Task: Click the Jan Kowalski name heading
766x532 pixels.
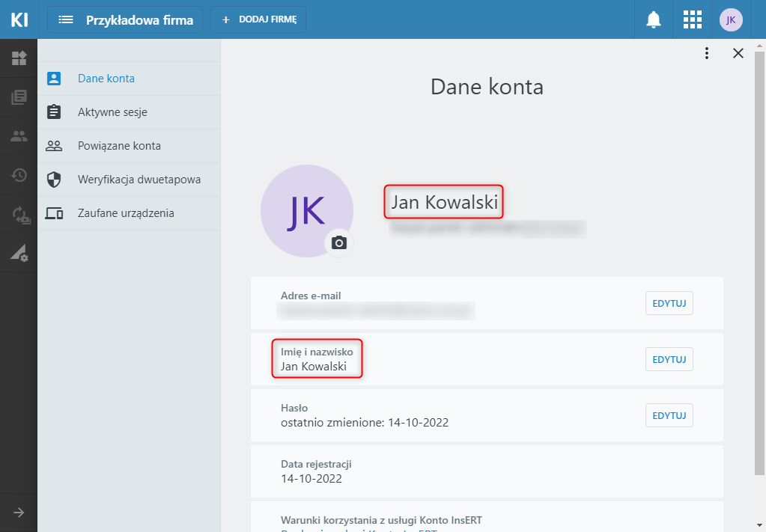Action: [444, 202]
